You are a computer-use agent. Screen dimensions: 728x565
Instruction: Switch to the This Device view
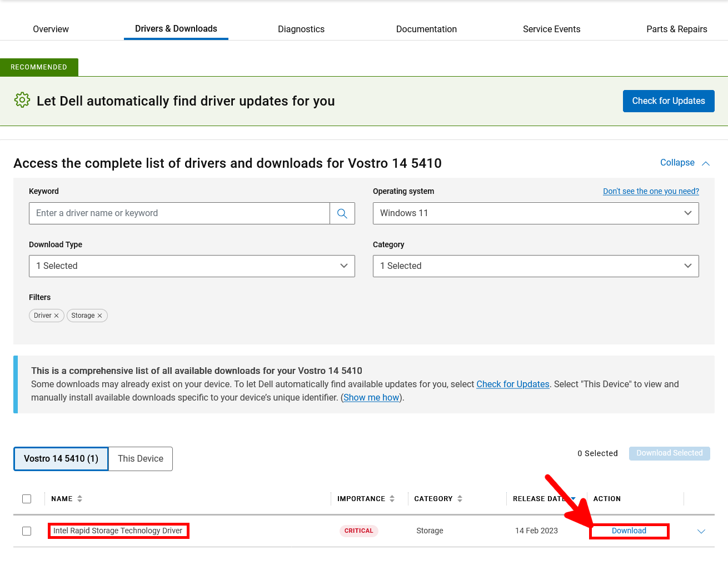click(x=140, y=458)
